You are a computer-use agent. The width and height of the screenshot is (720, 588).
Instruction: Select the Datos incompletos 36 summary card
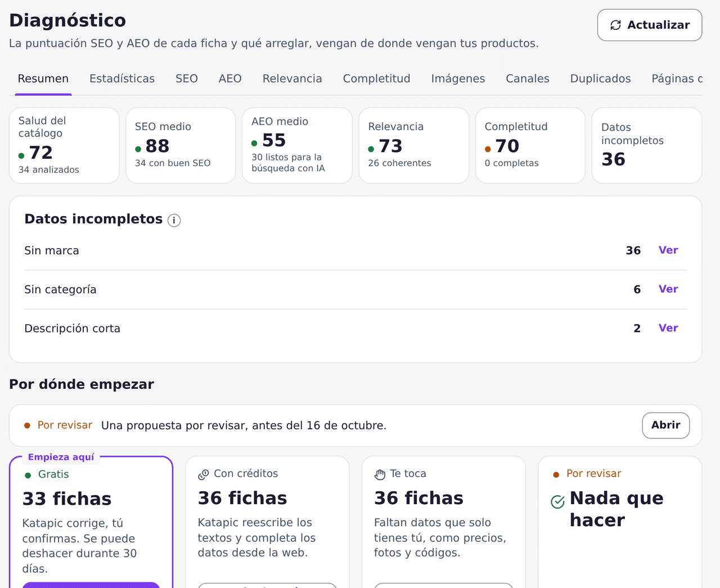(x=647, y=146)
